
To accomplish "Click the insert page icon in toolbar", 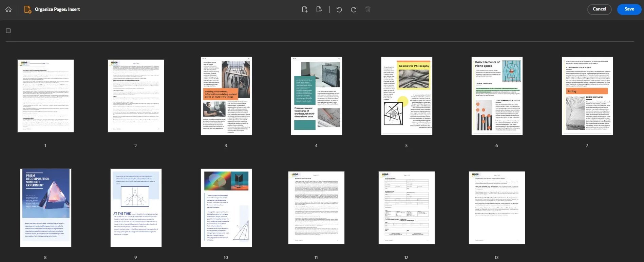I will [305, 9].
